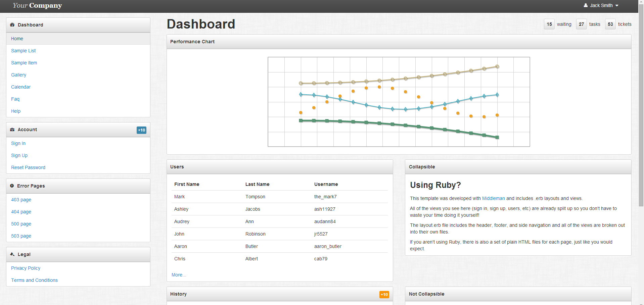Toggle the Collapsible panel header

518,167
